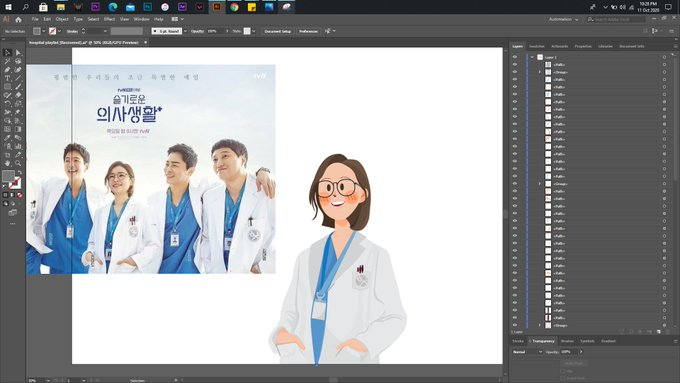Open the Normal blending mode dropdown

[527, 352]
